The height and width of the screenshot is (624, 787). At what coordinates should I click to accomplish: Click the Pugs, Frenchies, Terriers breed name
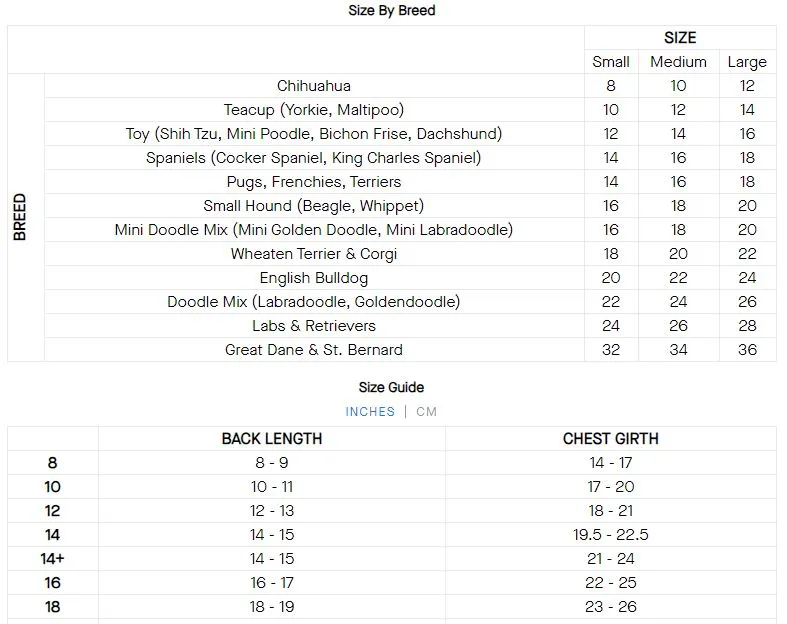(314, 182)
